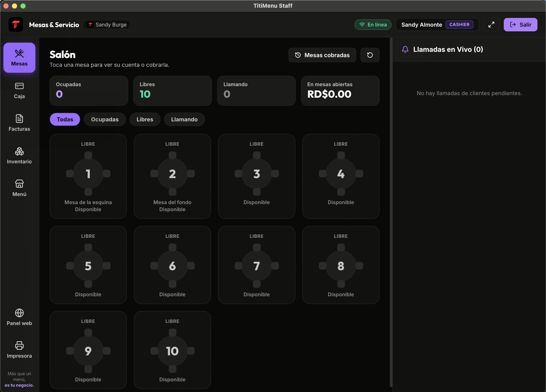The image size is (546, 392).
Task: Open table 1 Mesa de la esquina
Action: coord(88,176)
